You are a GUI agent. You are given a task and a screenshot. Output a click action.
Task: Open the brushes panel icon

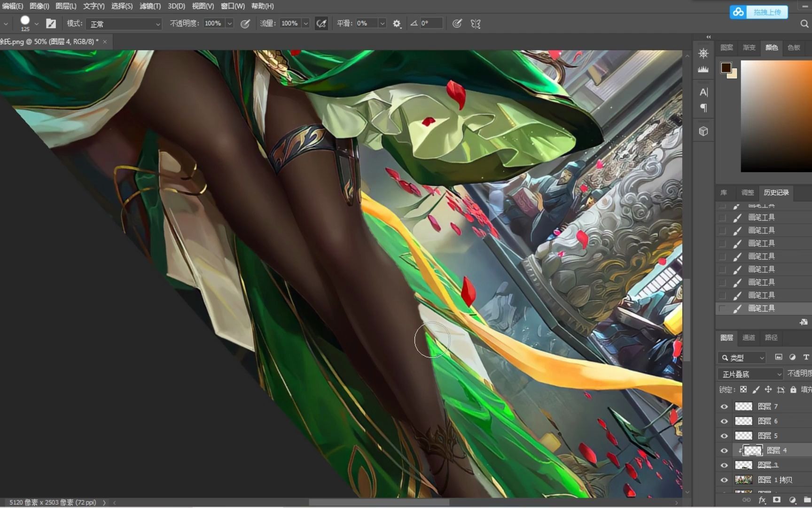[x=703, y=69]
